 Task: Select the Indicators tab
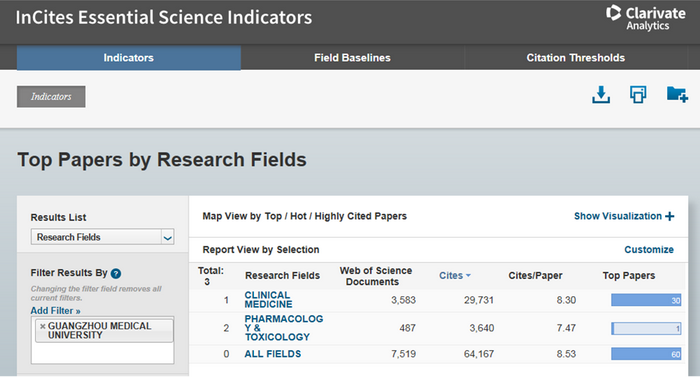tap(129, 58)
